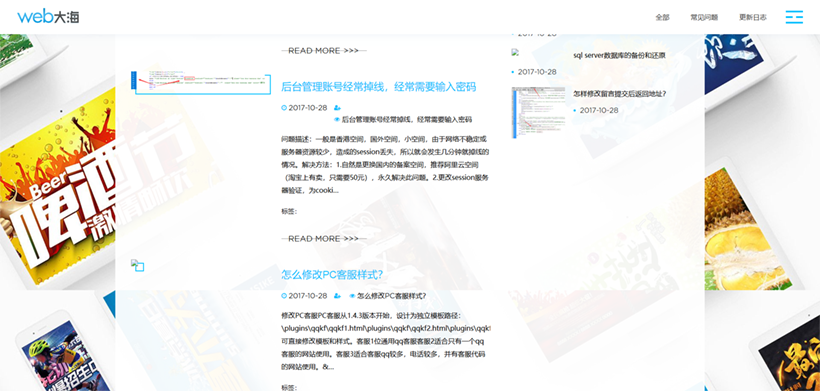Click eye icon before 后台管理账号经常掉线 view text
The width and height of the screenshot is (820, 391).
tap(337, 120)
